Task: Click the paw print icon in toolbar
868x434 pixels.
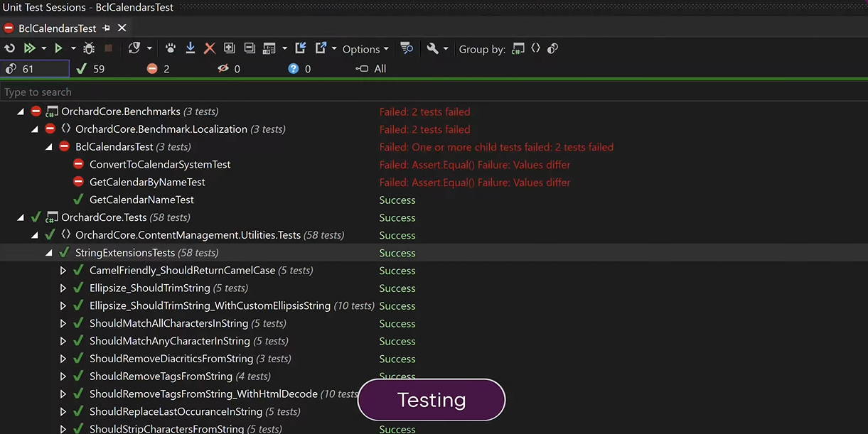Action: tap(171, 48)
